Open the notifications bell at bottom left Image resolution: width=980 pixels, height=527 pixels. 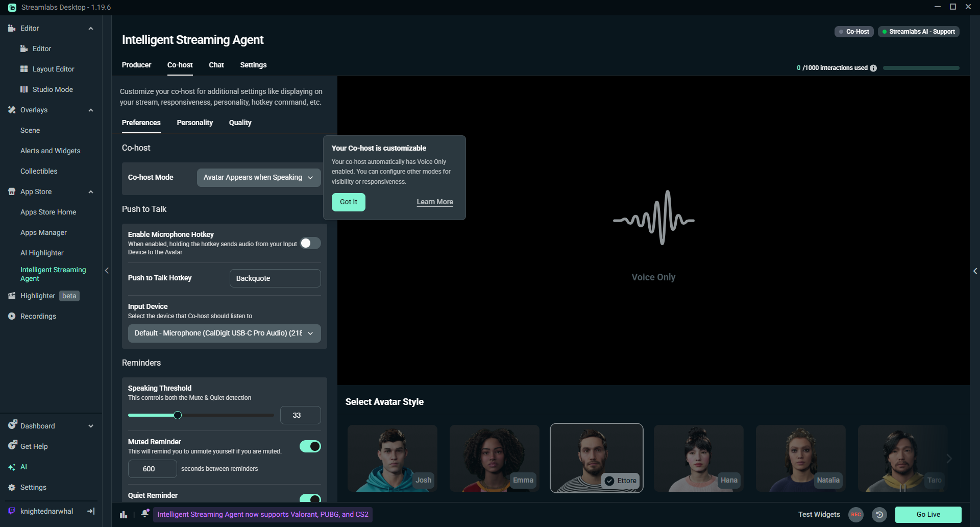click(x=145, y=514)
